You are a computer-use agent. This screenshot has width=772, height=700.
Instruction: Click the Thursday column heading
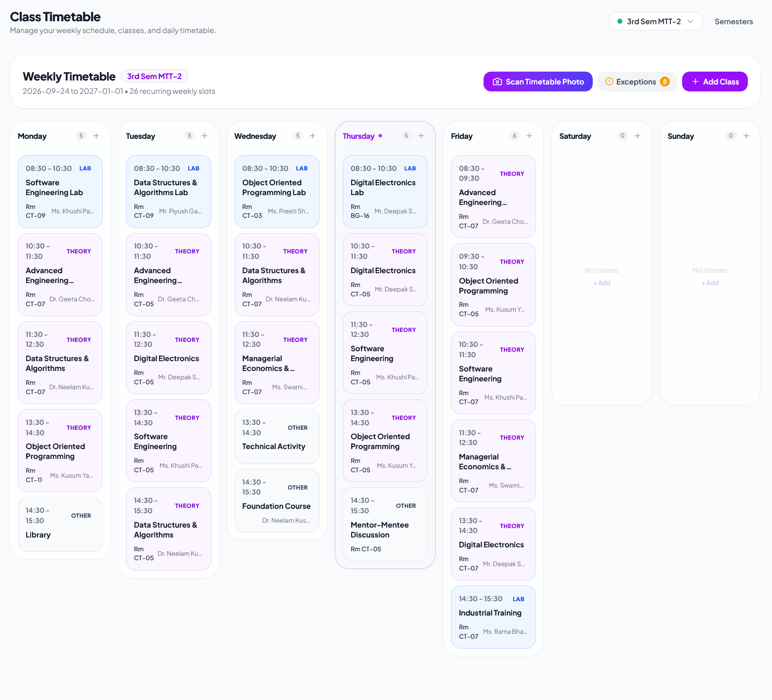(x=359, y=136)
